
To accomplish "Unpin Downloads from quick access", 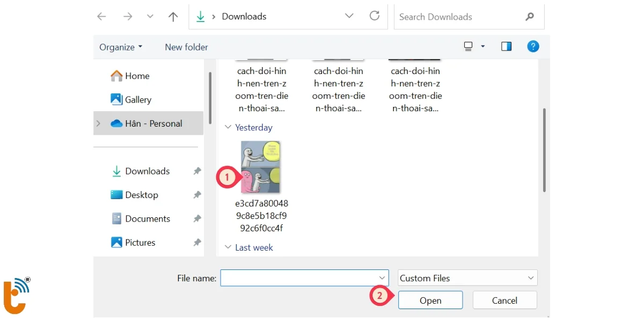I will point(197,171).
